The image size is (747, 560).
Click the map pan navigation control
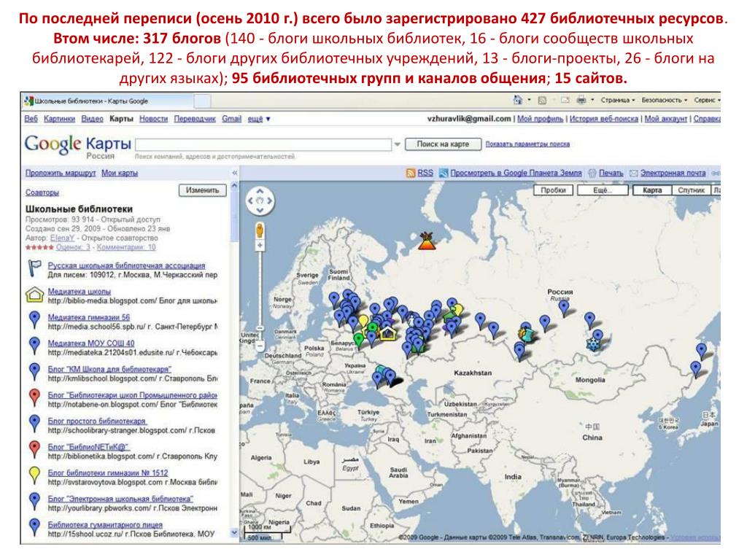pos(260,201)
